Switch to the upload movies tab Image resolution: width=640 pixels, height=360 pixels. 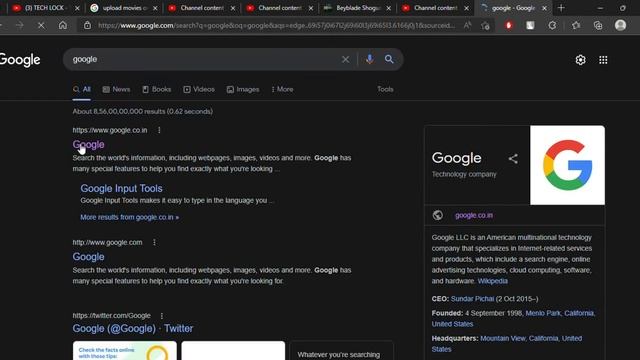coord(124,8)
